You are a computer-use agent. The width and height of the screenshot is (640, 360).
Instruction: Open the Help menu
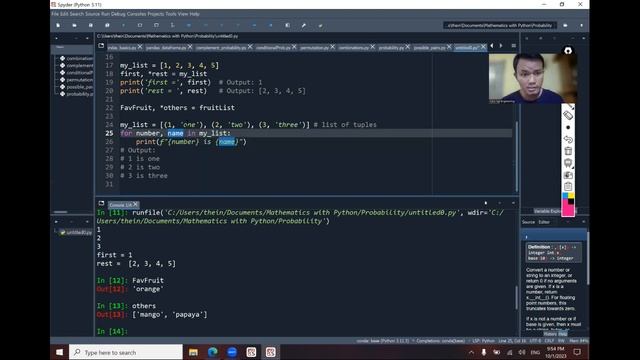coord(194,14)
